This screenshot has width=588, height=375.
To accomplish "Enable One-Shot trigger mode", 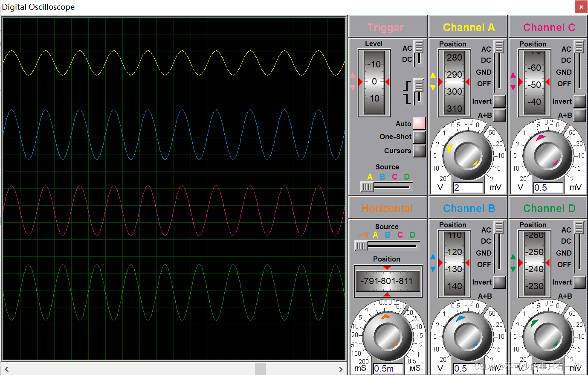I will [x=419, y=137].
